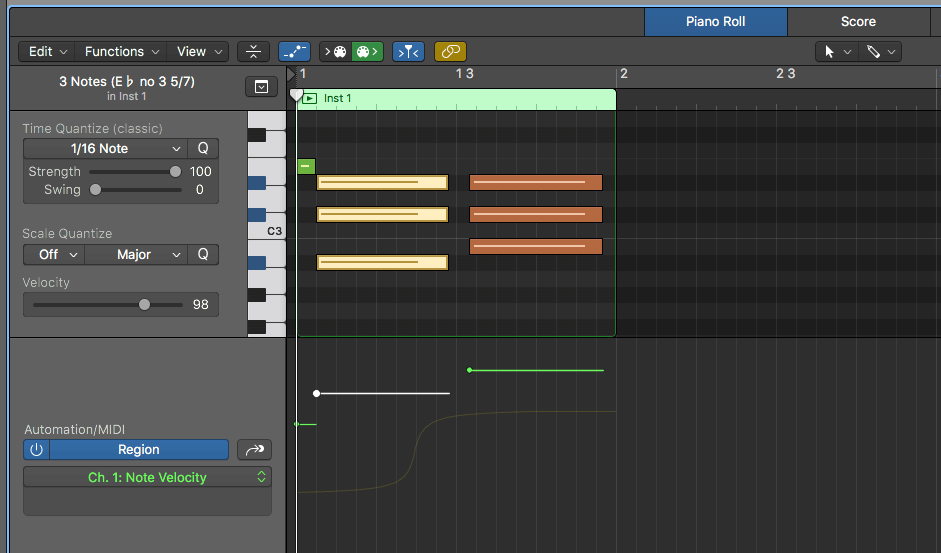Viewport: 941px width, 553px height.
Task: Click the inspector disclosure button beside the notes info
Action: [x=261, y=87]
